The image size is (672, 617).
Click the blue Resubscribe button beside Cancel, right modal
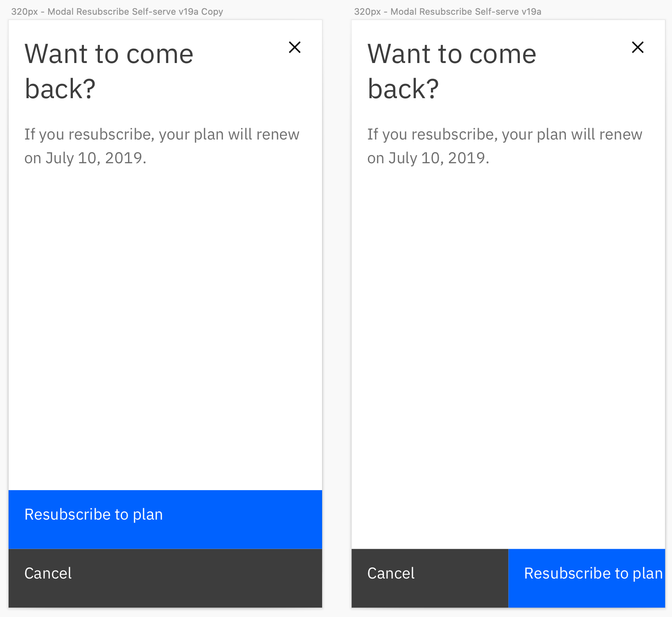586,578
